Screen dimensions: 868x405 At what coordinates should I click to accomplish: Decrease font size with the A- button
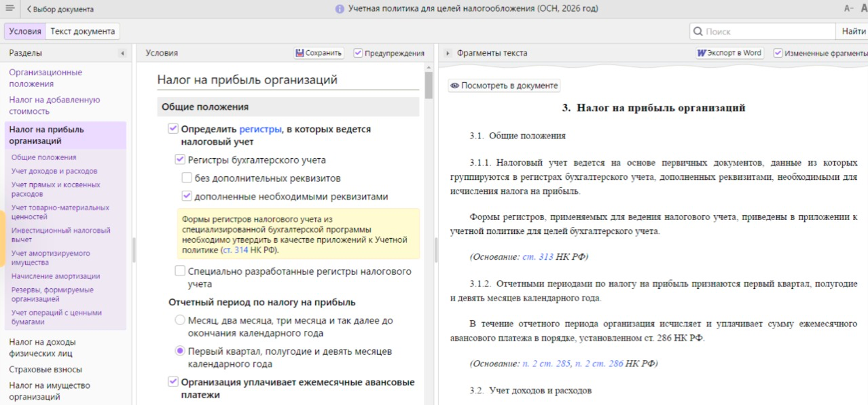pos(849,9)
